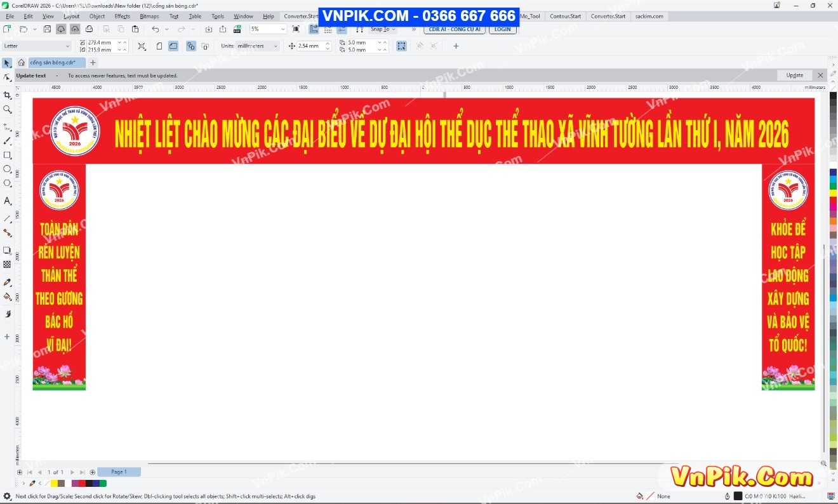Close the Update text notification bar
This screenshot has width=838, height=504.
820,75
